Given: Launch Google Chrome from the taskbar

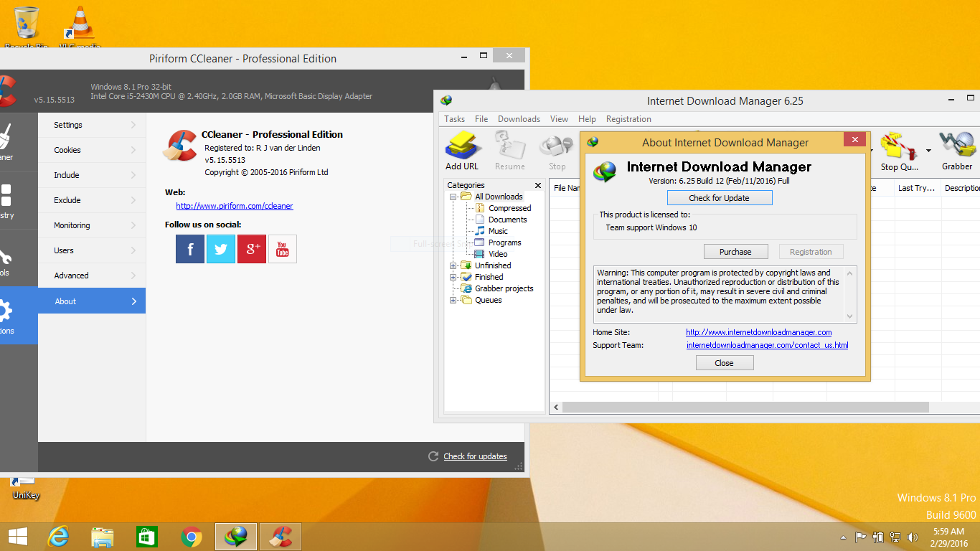Looking at the screenshot, I should (x=192, y=537).
